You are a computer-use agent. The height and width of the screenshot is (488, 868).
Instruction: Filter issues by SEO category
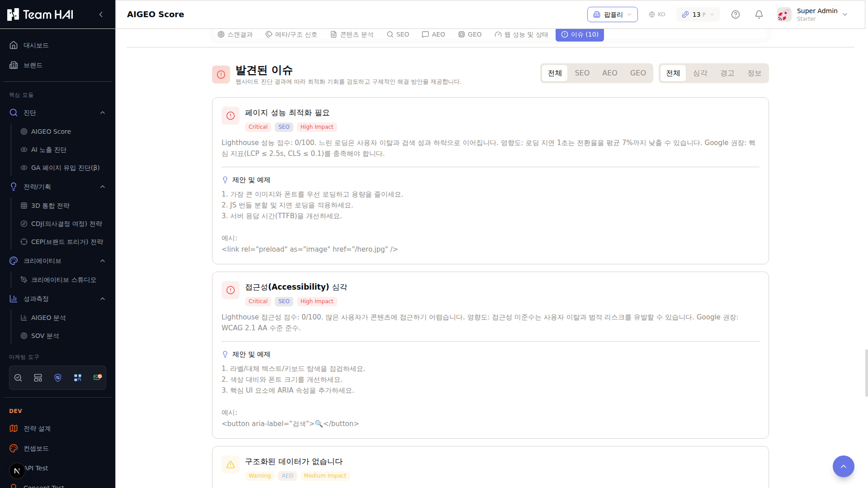[x=582, y=73]
